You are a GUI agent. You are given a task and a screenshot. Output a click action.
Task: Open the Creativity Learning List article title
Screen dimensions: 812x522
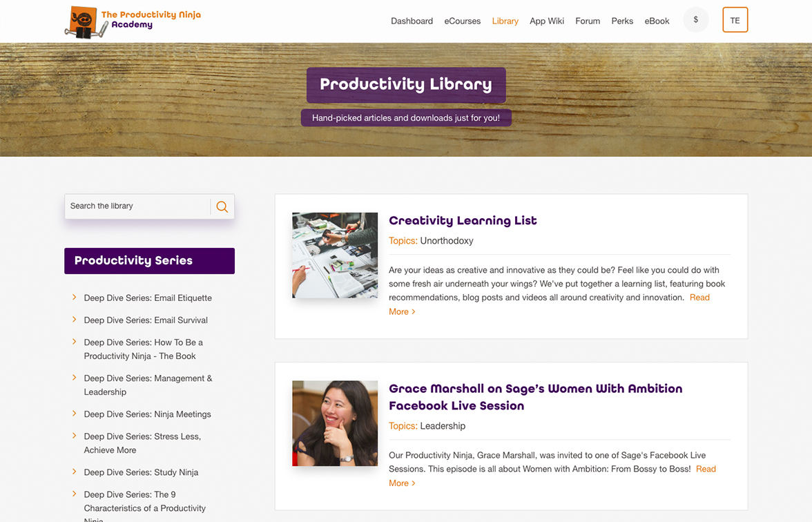tap(463, 220)
